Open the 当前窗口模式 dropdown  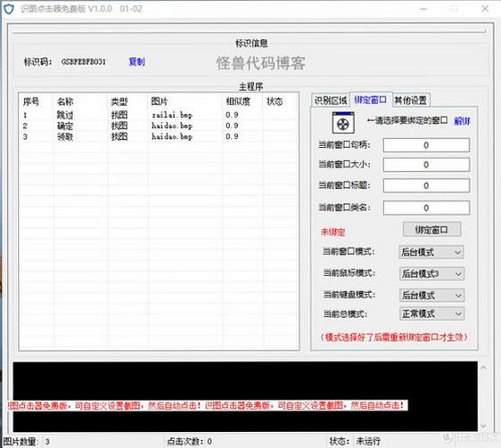pos(431,252)
